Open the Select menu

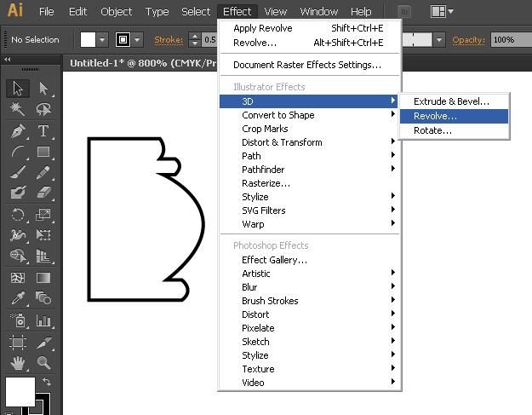pos(196,12)
